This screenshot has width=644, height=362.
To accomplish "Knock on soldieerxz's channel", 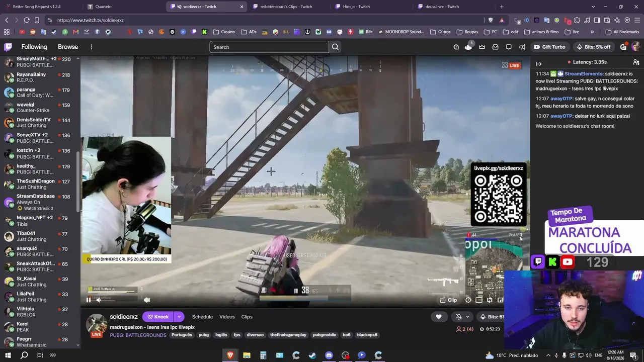I will coord(158,317).
